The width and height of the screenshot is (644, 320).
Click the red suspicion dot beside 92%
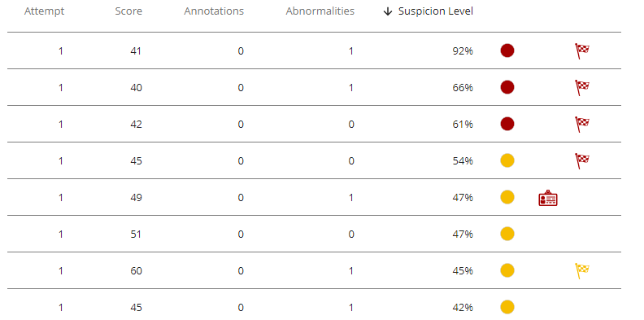507,50
